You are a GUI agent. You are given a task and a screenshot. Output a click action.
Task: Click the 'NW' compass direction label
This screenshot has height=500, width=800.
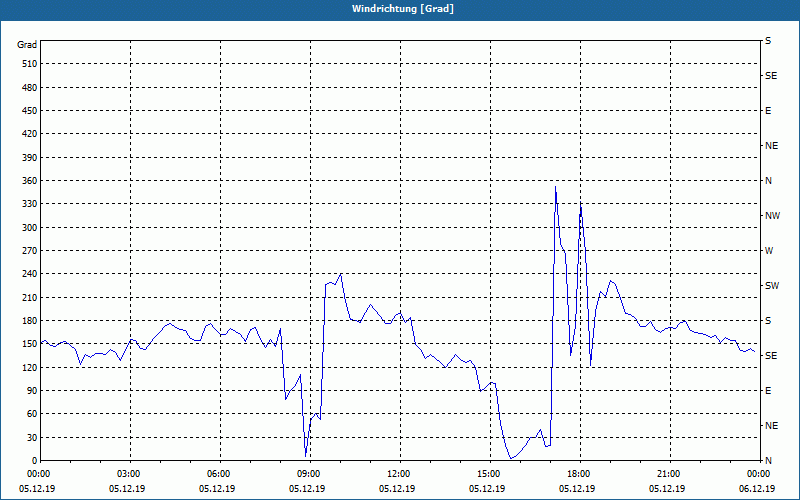[772, 216]
